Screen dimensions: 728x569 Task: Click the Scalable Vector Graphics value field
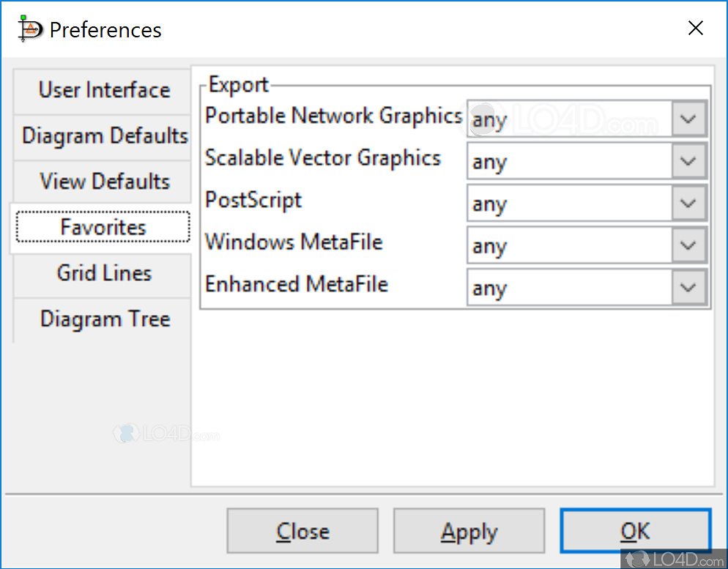(569, 161)
